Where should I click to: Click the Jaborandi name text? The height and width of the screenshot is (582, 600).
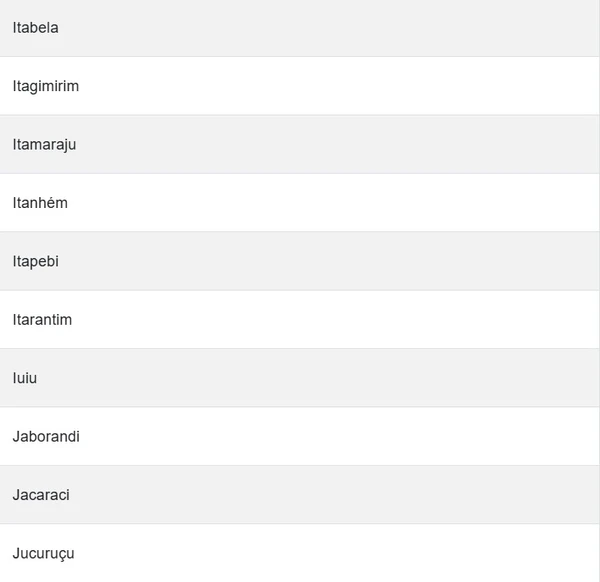point(46,436)
